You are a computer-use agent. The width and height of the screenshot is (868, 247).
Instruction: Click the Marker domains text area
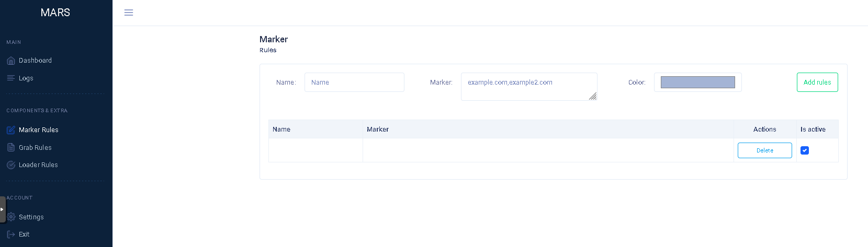pos(528,86)
